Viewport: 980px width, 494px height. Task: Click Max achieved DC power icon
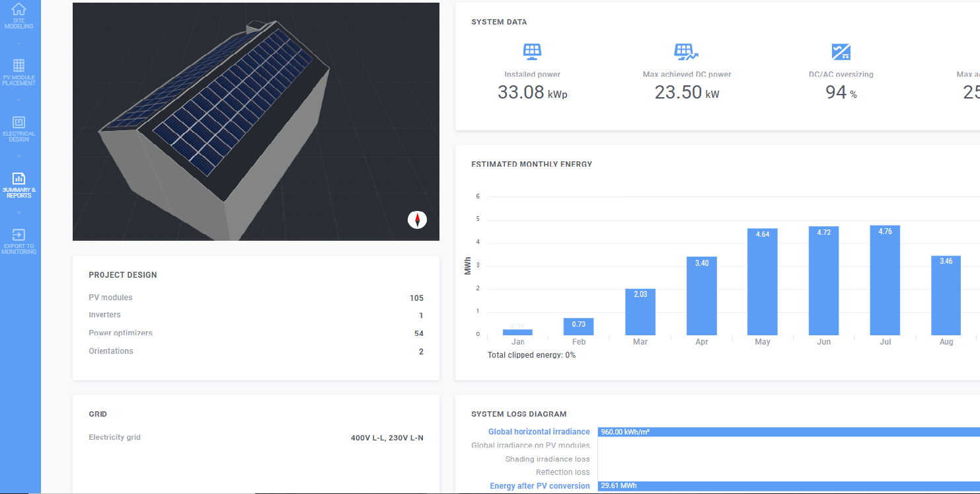click(x=686, y=52)
